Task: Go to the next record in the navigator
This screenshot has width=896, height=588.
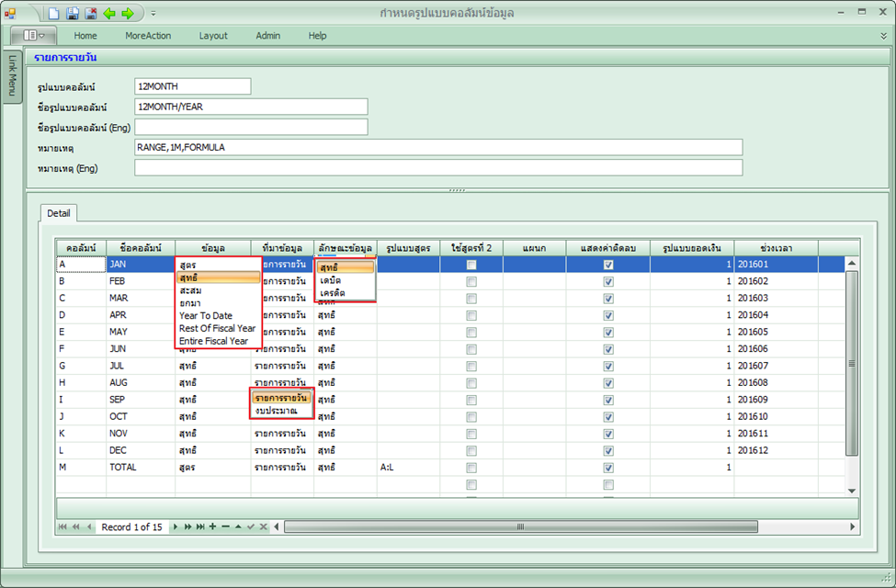Action: coord(176,526)
